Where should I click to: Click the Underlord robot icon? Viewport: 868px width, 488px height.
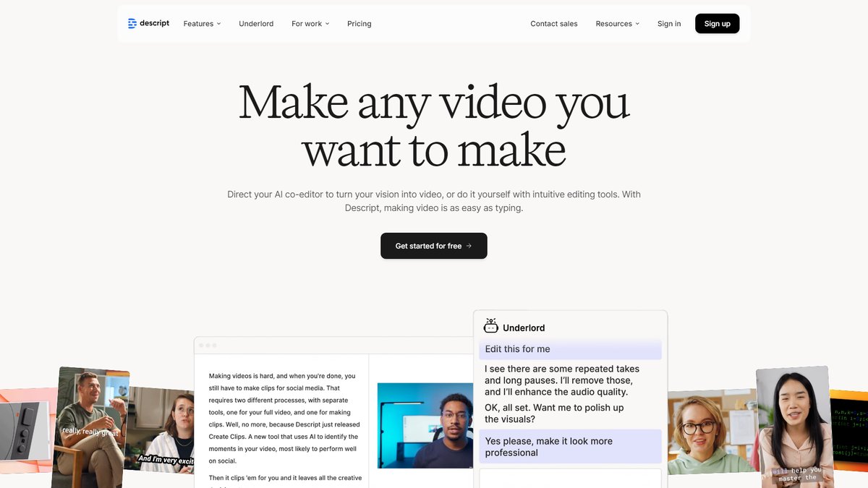[x=491, y=326]
